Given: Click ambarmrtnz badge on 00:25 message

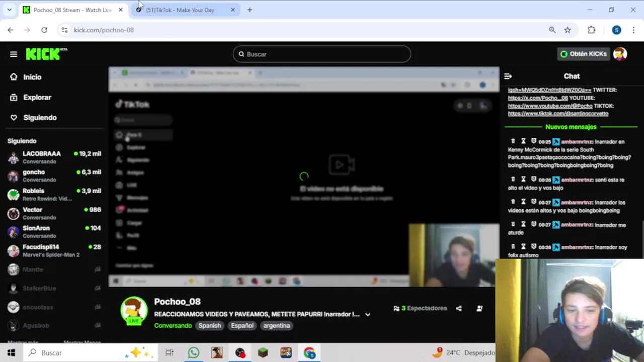Looking at the screenshot, I should tap(556, 142).
